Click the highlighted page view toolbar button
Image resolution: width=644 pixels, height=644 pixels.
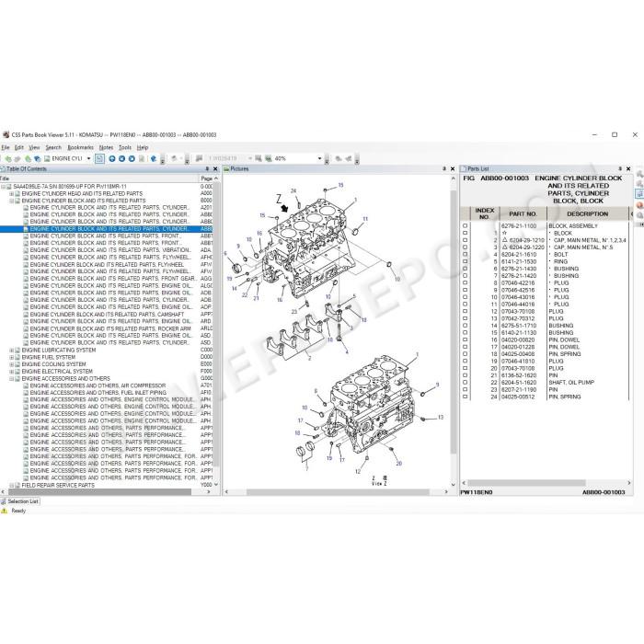click(x=99, y=158)
